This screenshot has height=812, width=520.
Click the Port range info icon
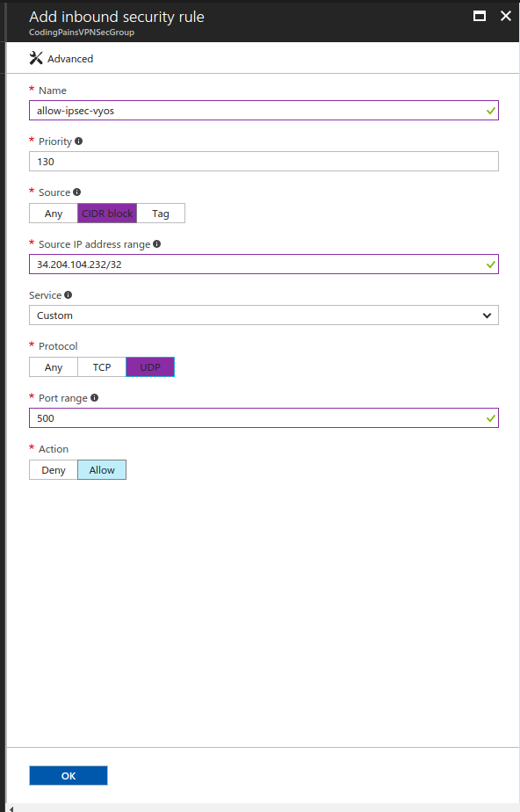94,398
